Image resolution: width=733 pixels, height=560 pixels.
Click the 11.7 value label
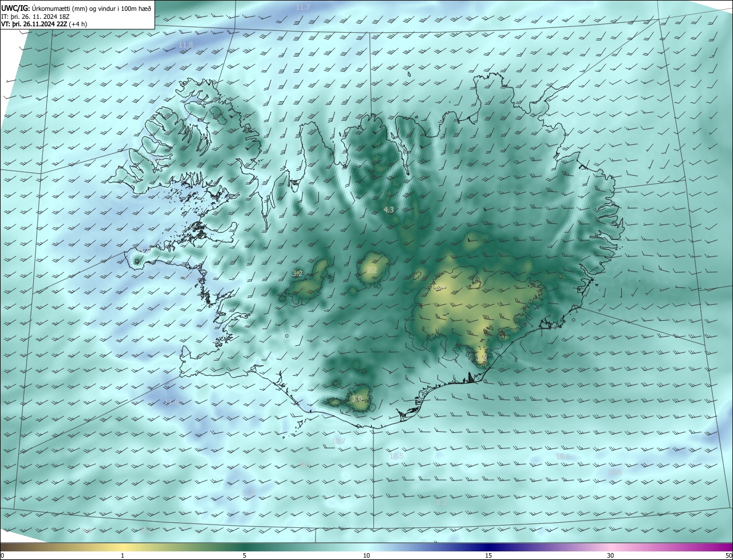click(303, 7)
